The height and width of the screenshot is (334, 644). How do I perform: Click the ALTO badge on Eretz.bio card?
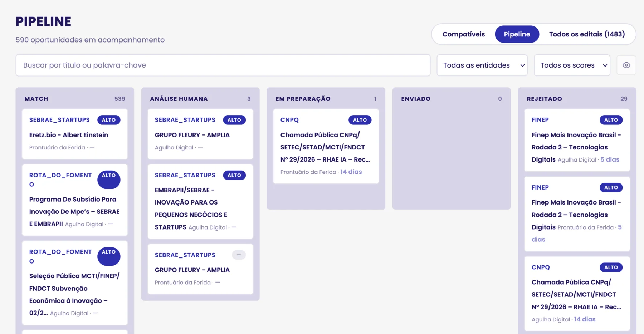pos(109,120)
